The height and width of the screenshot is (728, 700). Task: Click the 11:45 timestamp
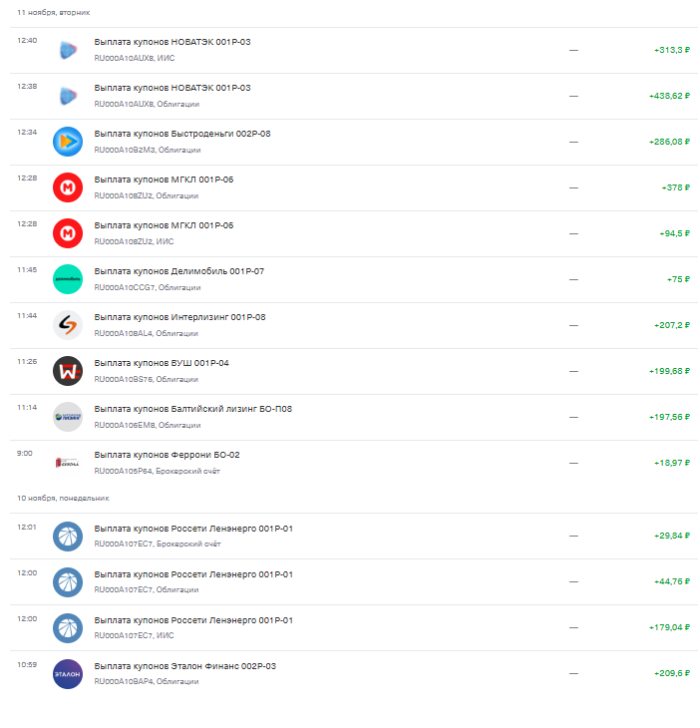[27, 269]
